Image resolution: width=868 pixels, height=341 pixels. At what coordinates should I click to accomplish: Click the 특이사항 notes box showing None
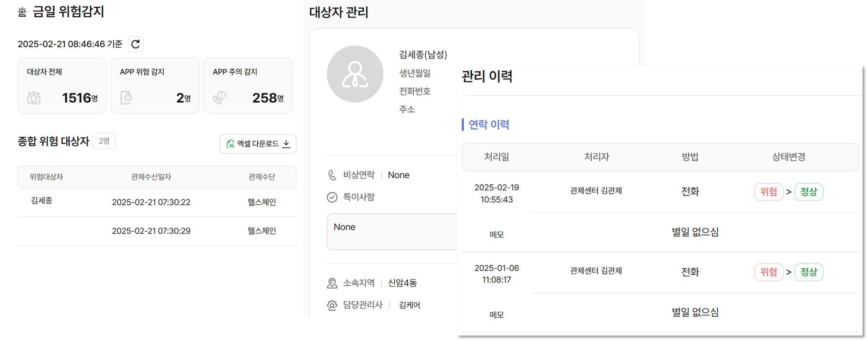coord(392,232)
